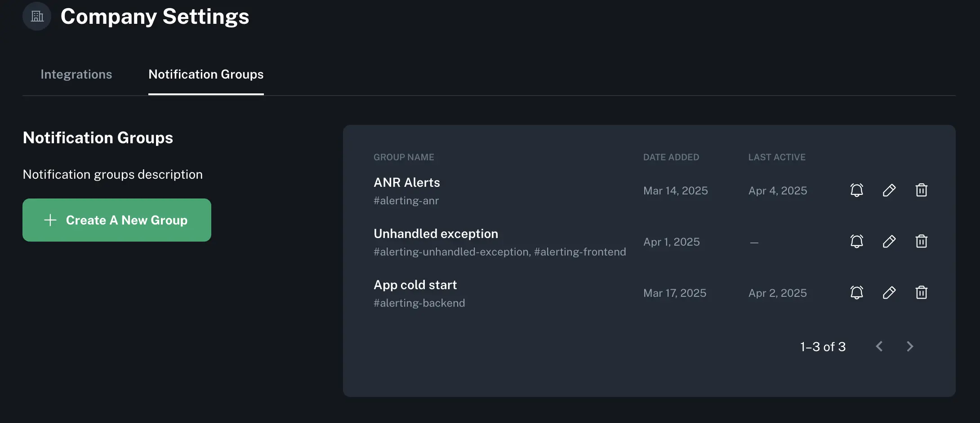The image size is (980, 423).
Task: Edit the Unhandled exception group
Action: pyautogui.click(x=889, y=242)
